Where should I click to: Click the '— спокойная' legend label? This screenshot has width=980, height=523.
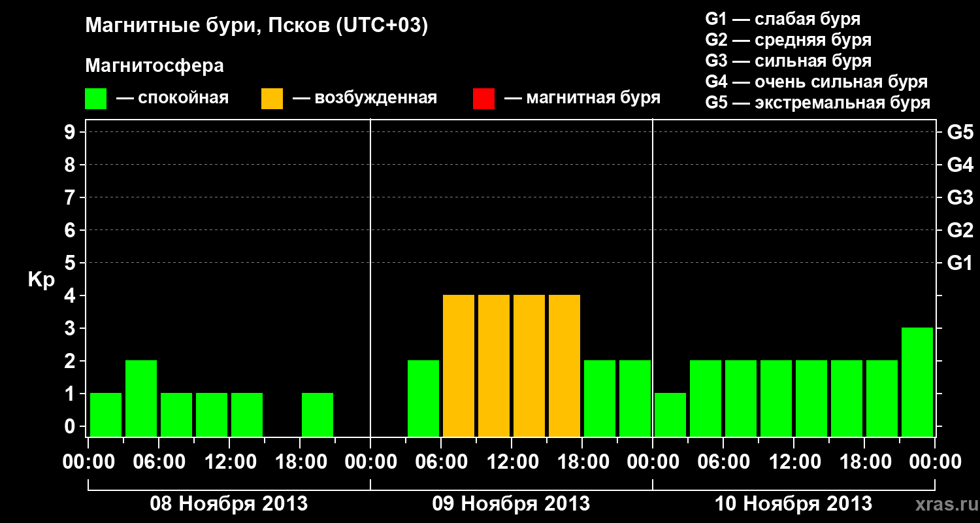pyautogui.click(x=172, y=99)
